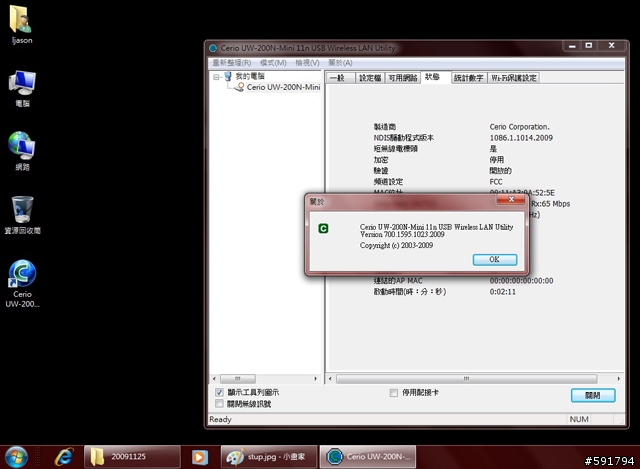This screenshot has width=640, height=469.
Task: Open the 重新整理(R) menu
Action: click(x=231, y=63)
